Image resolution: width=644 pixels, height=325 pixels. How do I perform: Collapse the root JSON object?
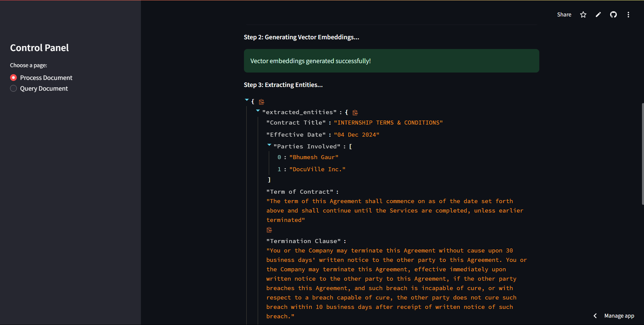247,100
